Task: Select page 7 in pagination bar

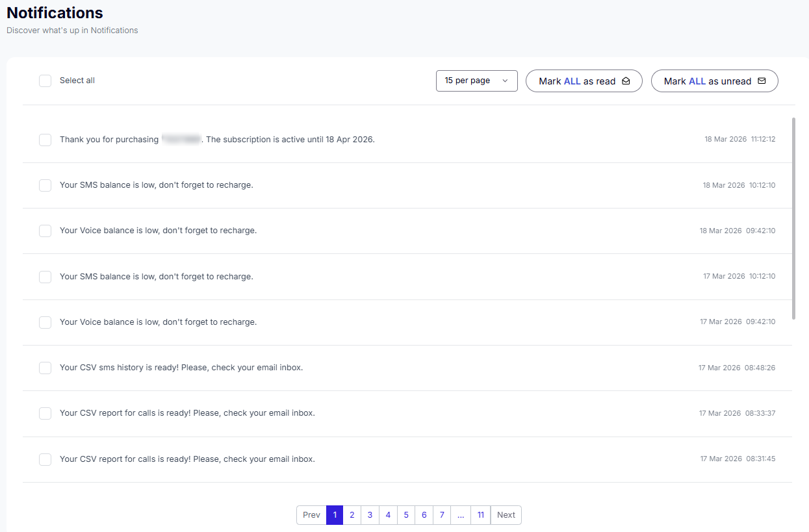Action: (x=442, y=515)
